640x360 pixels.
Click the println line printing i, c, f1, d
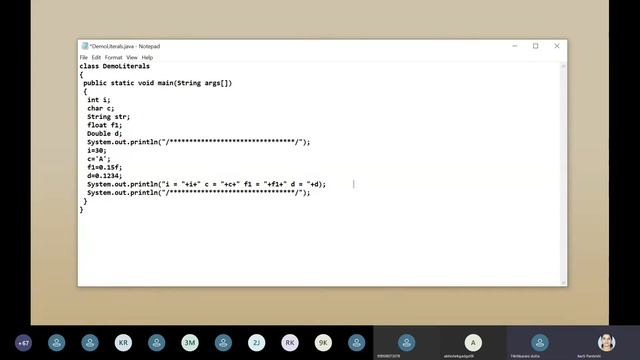point(207,184)
